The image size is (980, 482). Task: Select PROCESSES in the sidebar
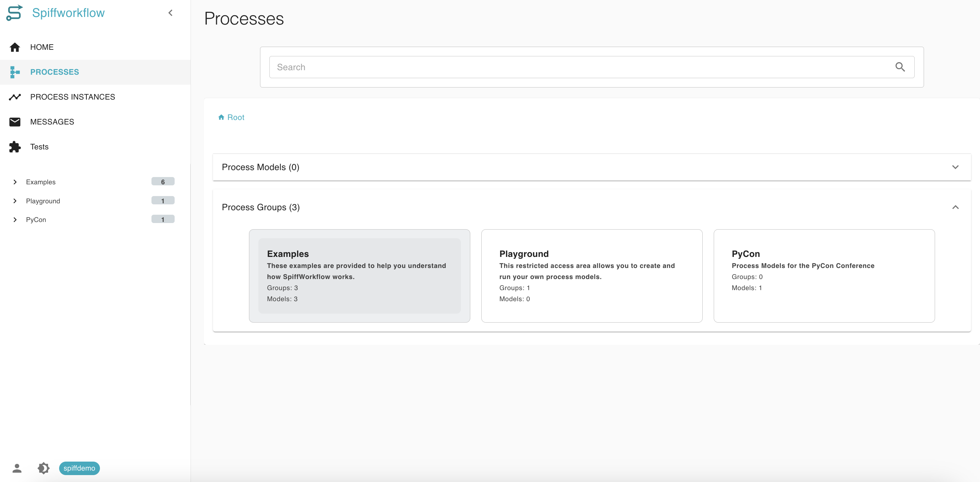95,72
